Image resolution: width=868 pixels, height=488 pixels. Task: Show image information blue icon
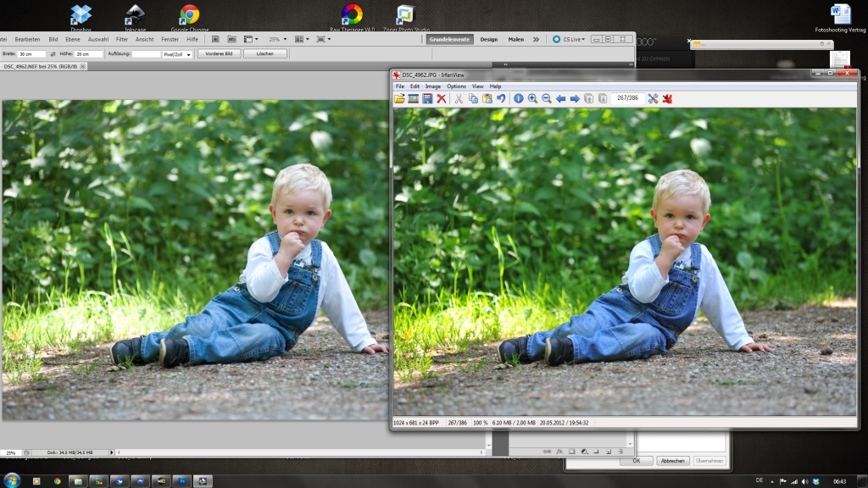point(518,98)
